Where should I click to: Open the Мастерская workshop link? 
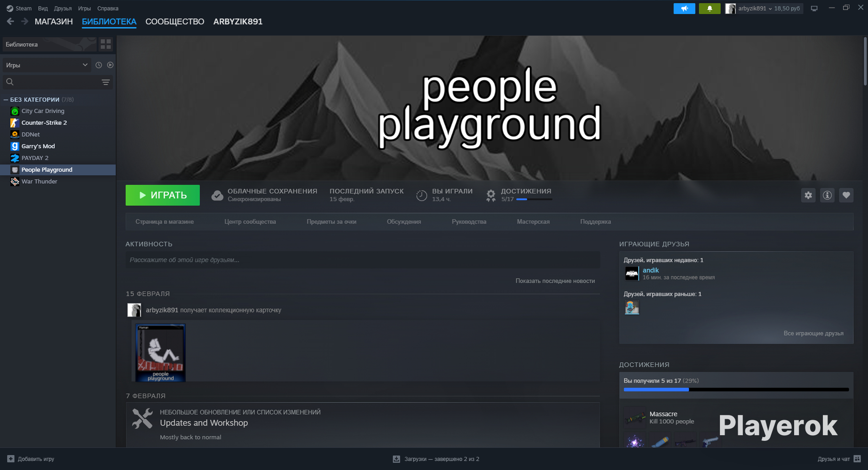[x=533, y=222]
